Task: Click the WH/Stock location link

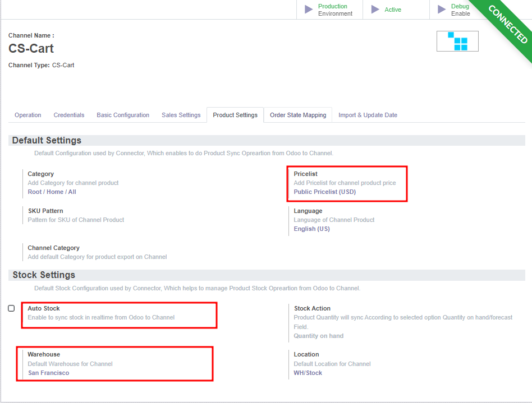Action: (x=308, y=373)
